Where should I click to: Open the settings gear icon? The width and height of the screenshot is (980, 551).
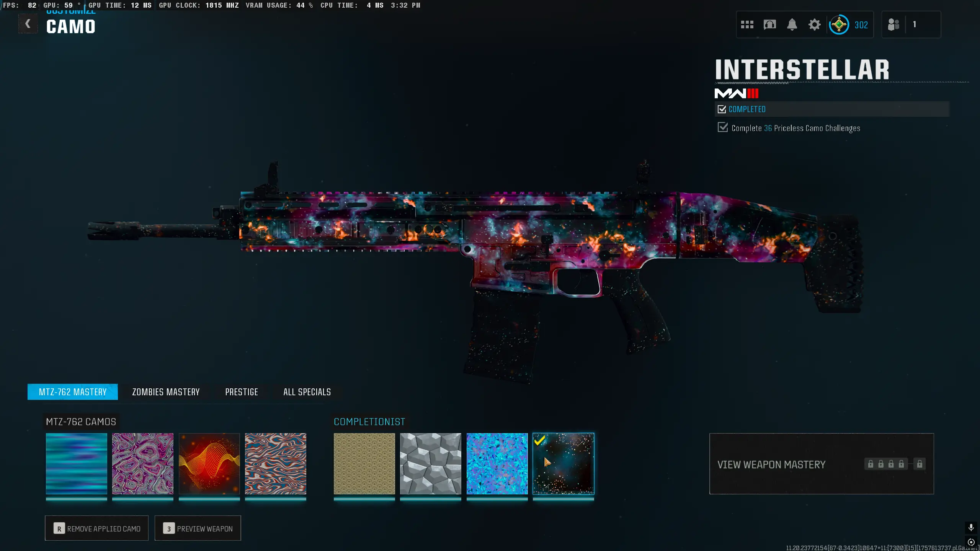[814, 25]
